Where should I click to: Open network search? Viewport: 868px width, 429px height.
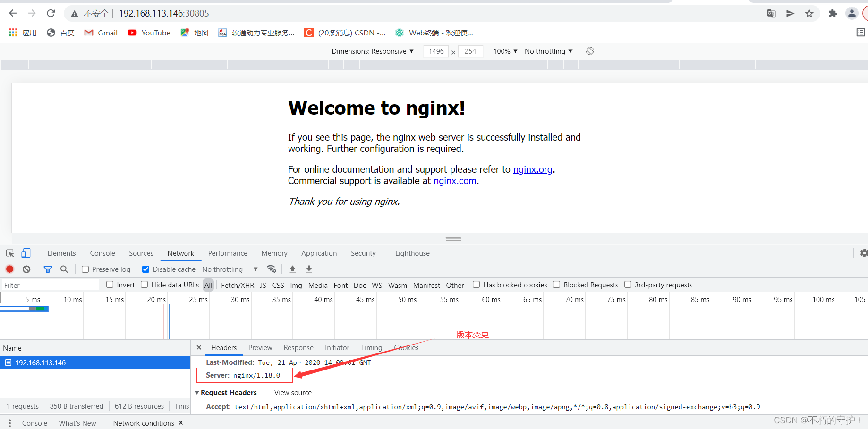[x=64, y=269]
